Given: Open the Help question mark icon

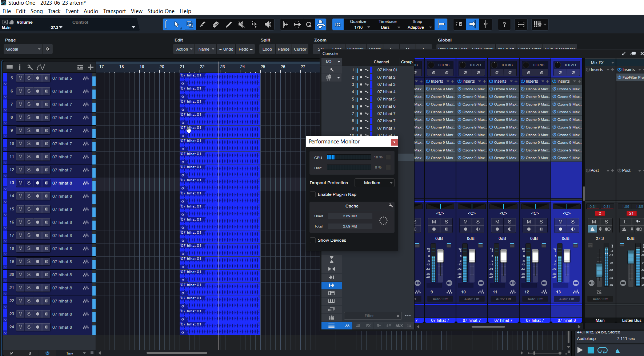Looking at the screenshot, I should pos(504,24).
